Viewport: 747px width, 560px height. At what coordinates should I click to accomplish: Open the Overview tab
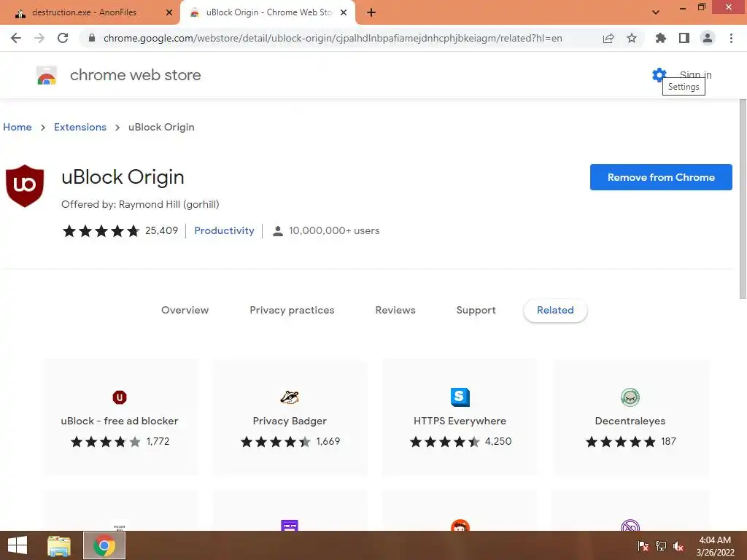[185, 310]
